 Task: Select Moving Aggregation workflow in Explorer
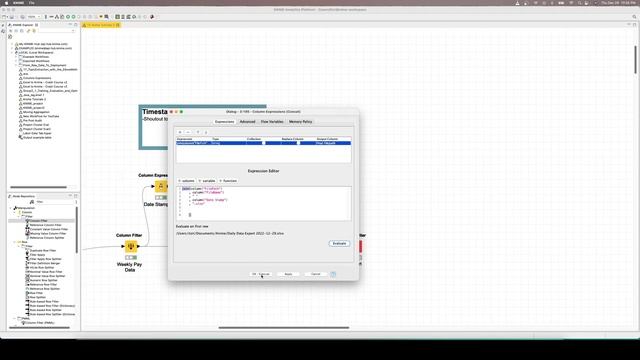tap(36, 112)
